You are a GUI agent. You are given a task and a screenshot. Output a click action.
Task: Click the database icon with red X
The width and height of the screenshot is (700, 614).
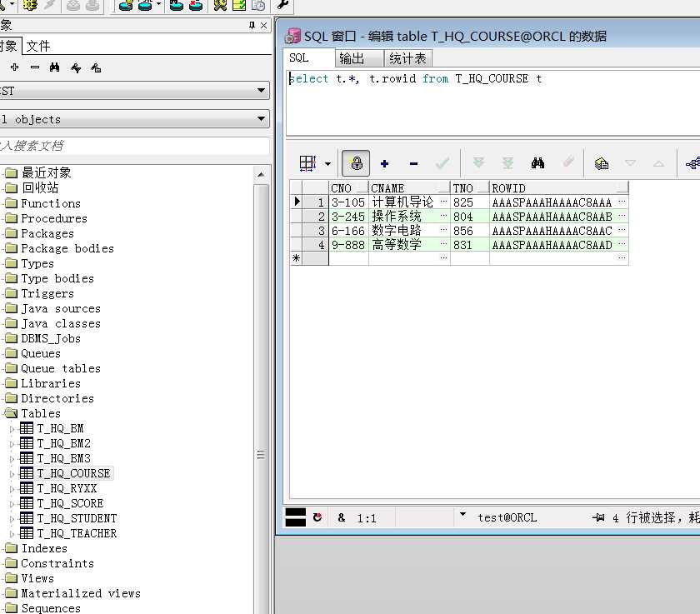tap(196, 5)
